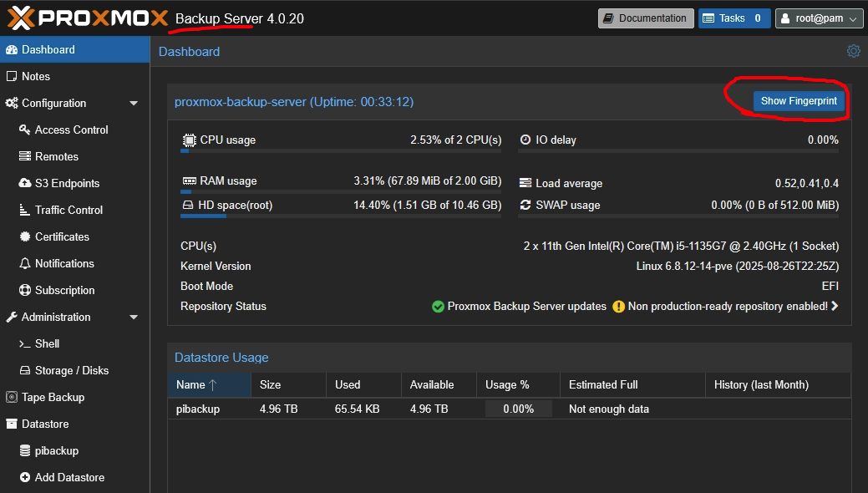
Task: Open the Documentation button
Action: (x=646, y=18)
